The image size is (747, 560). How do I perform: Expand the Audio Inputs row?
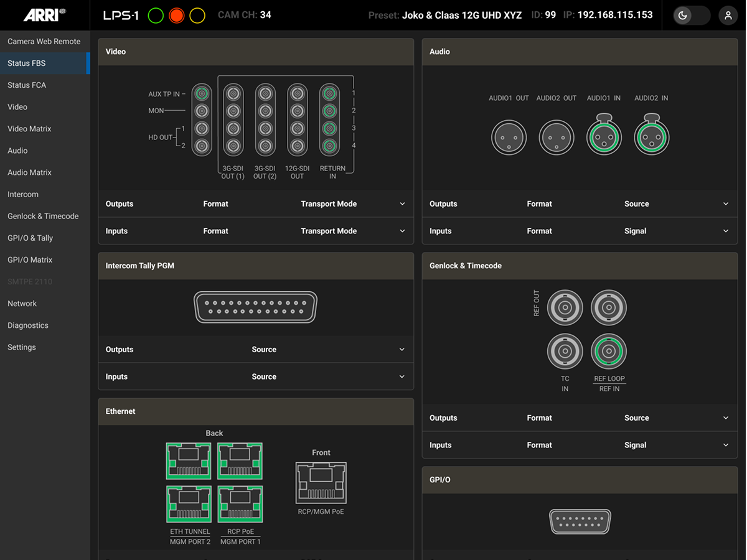[x=726, y=231]
